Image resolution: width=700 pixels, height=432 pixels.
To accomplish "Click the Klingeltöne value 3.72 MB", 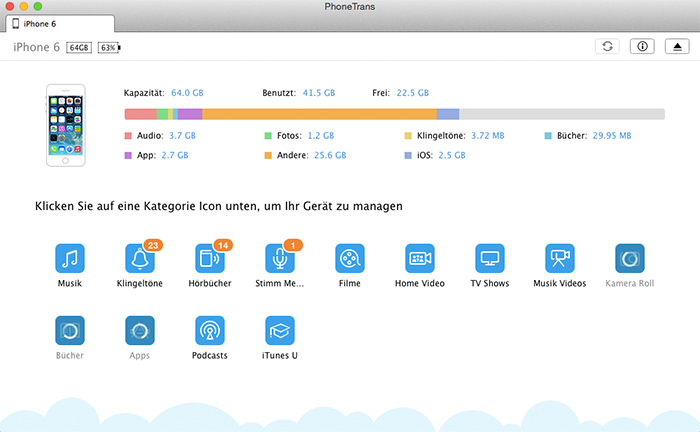I will (488, 136).
